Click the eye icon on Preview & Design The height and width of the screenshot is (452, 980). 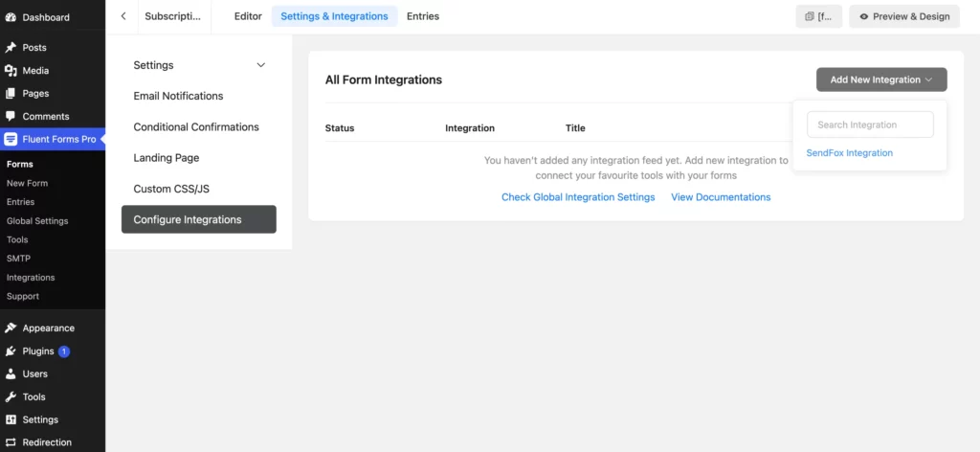[864, 17]
